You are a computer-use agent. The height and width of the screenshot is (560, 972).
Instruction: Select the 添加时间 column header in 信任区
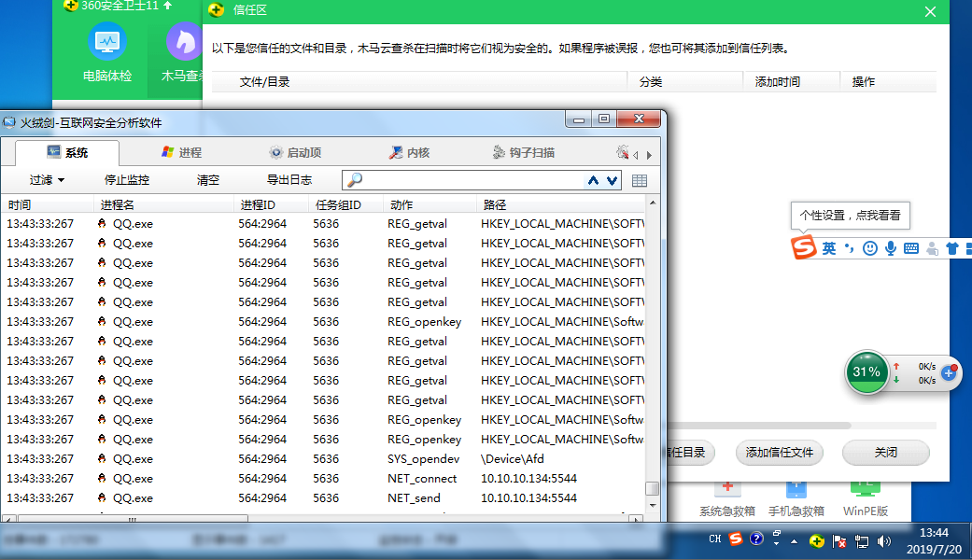pyautogui.click(x=778, y=82)
